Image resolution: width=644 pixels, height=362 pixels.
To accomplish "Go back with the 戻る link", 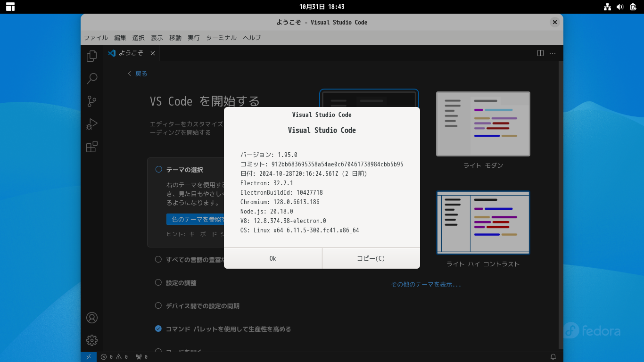I will coord(138,74).
